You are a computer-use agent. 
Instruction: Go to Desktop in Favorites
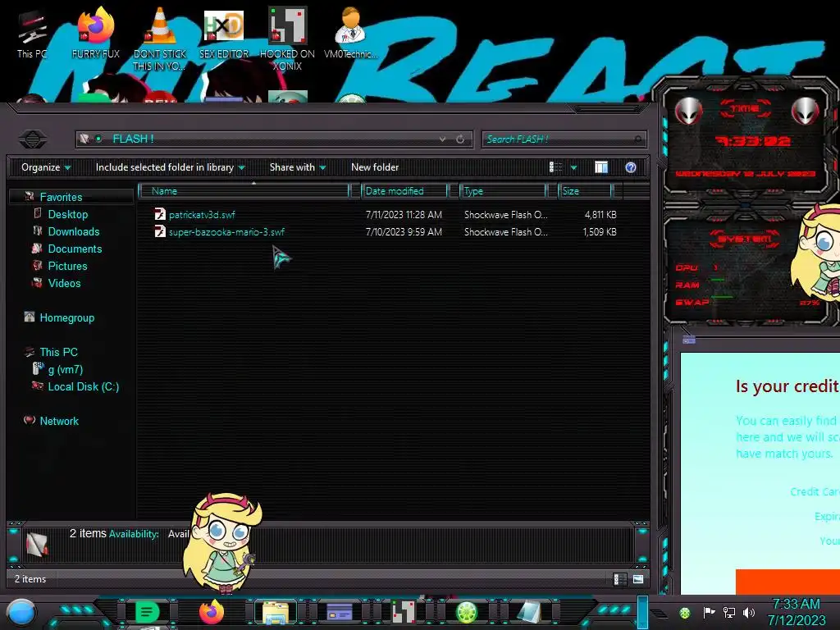68,214
